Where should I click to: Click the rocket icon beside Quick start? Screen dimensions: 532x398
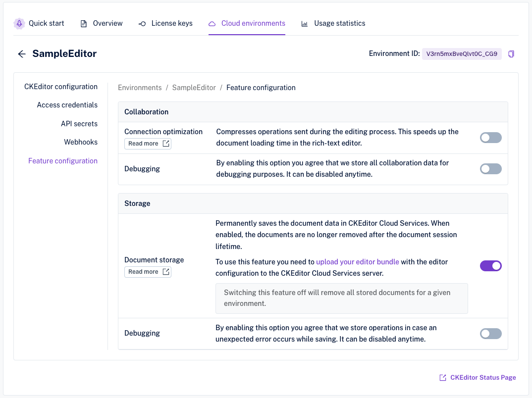19,23
